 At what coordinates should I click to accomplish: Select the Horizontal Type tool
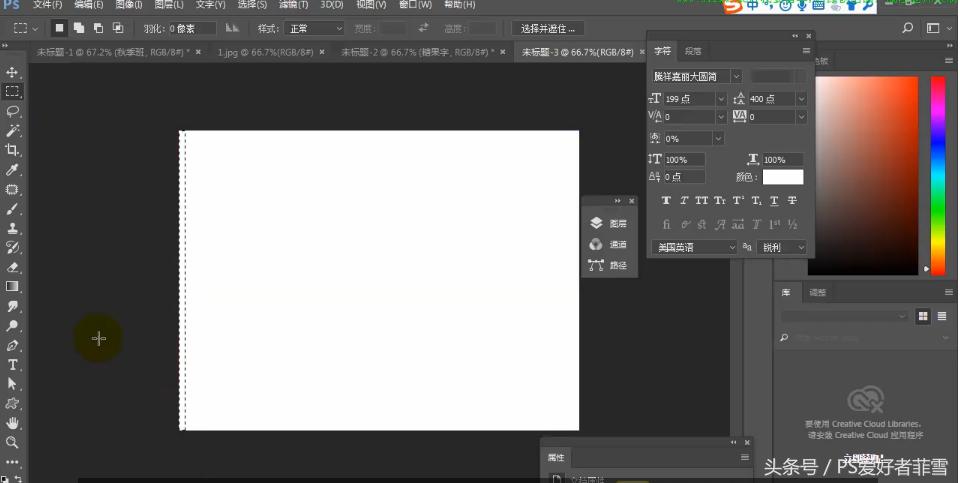12,365
